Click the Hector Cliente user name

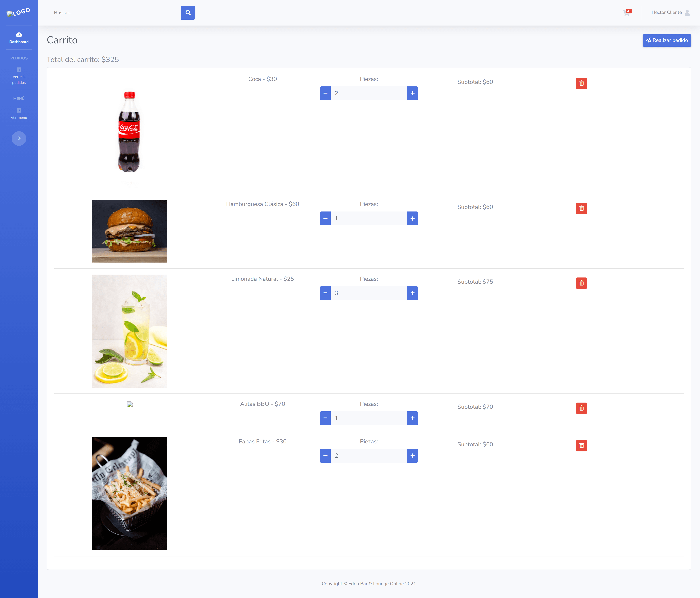(x=666, y=13)
